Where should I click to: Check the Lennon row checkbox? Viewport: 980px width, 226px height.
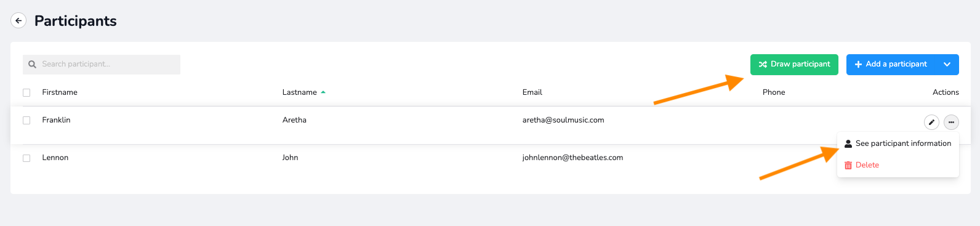26,158
